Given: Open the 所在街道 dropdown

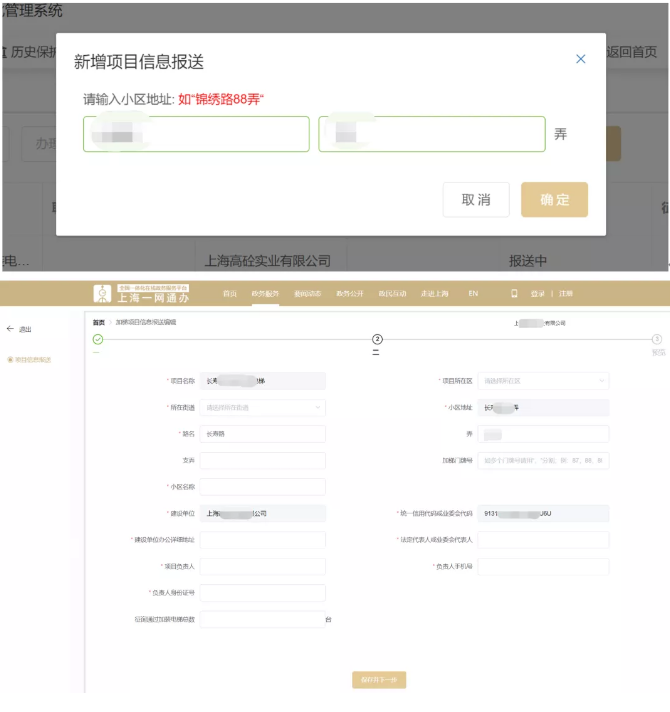Looking at the screenshot, I should (263, 407).
